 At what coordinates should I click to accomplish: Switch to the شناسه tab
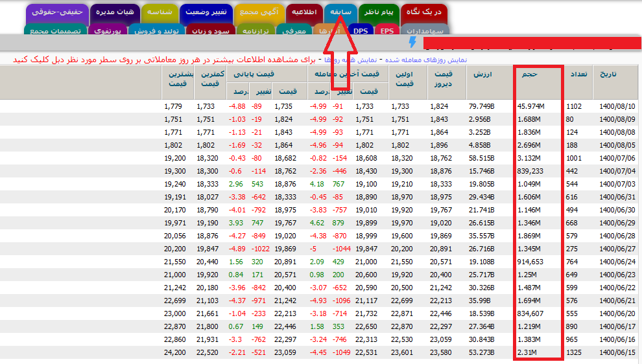pyautogui.click(x=160, y=12)
